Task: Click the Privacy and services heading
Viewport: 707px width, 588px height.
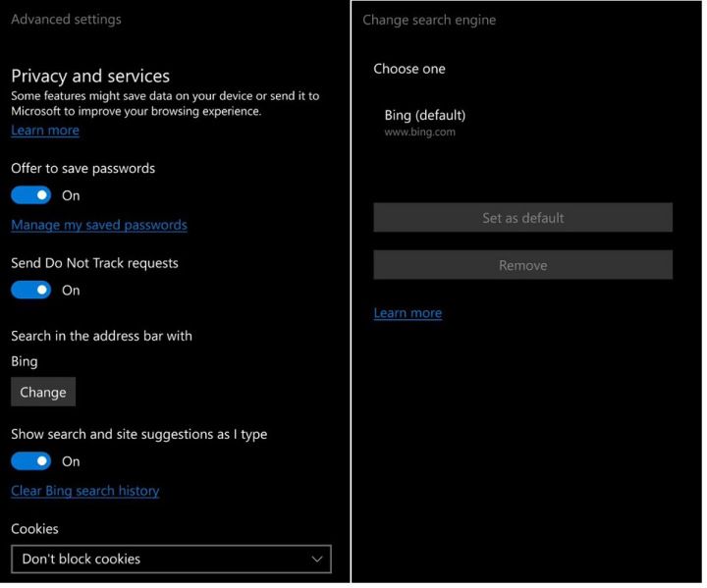Action: point(90,76)
